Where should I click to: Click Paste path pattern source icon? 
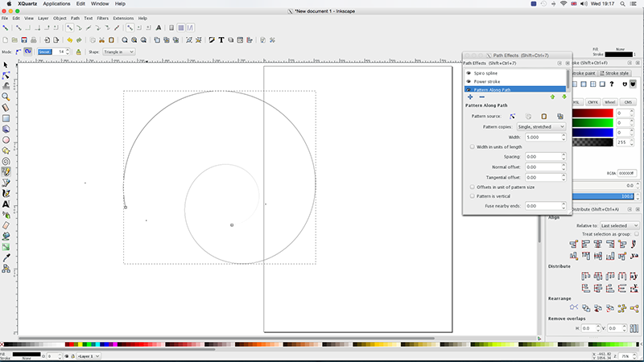544,117
